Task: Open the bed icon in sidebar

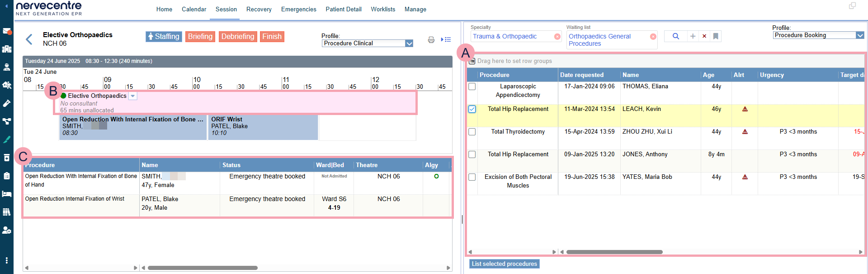Action: 7,194
